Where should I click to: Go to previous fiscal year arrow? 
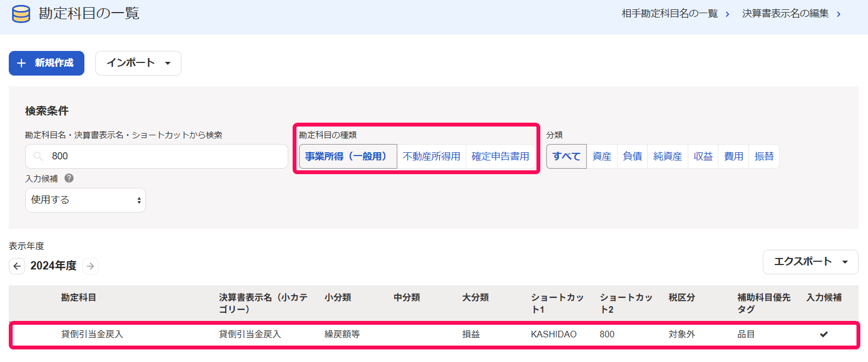(x=17, y=266)
